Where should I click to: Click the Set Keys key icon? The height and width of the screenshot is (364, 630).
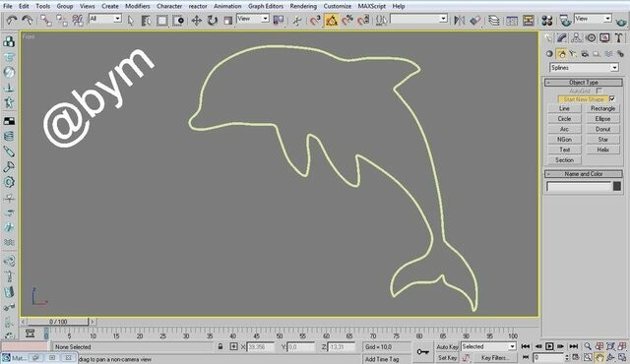pyautogui.click(x=422, y=352)
